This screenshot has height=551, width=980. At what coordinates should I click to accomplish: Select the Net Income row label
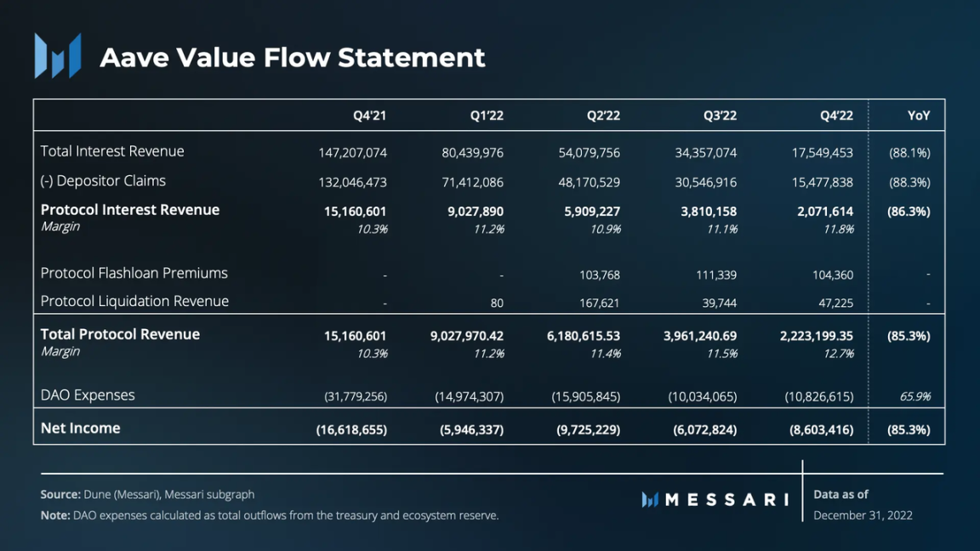(81, 429)
